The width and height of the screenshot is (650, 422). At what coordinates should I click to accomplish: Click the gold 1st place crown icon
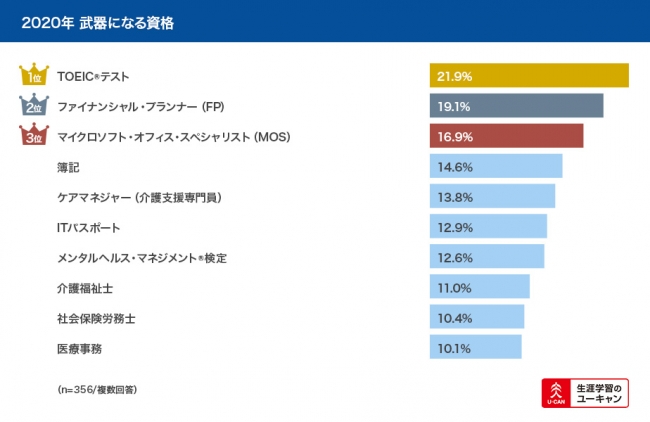click(x=32, y=76)
